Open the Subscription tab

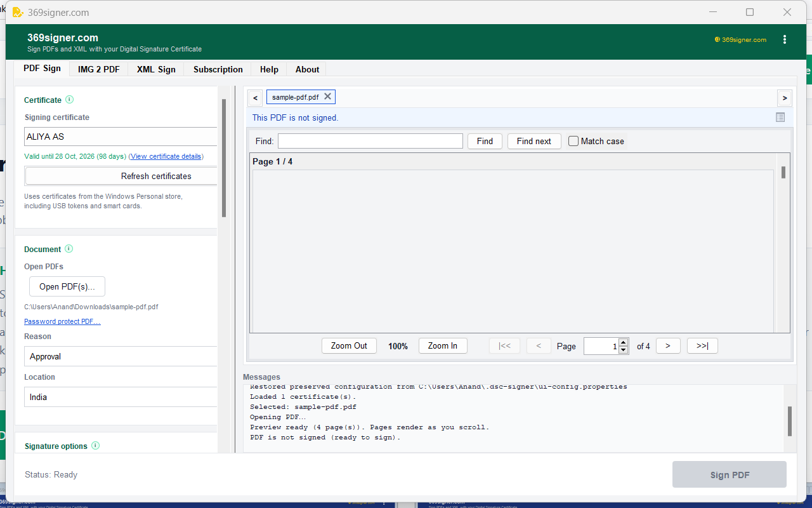[218, 69]
